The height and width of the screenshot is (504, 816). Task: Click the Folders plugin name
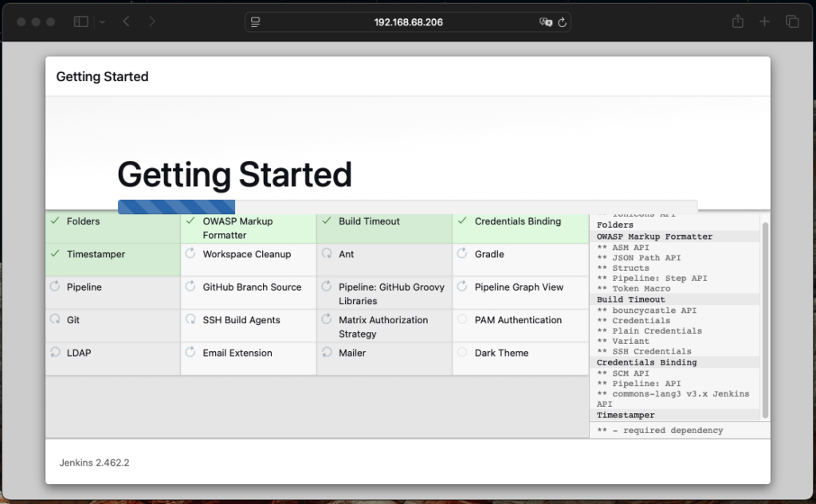83,221
